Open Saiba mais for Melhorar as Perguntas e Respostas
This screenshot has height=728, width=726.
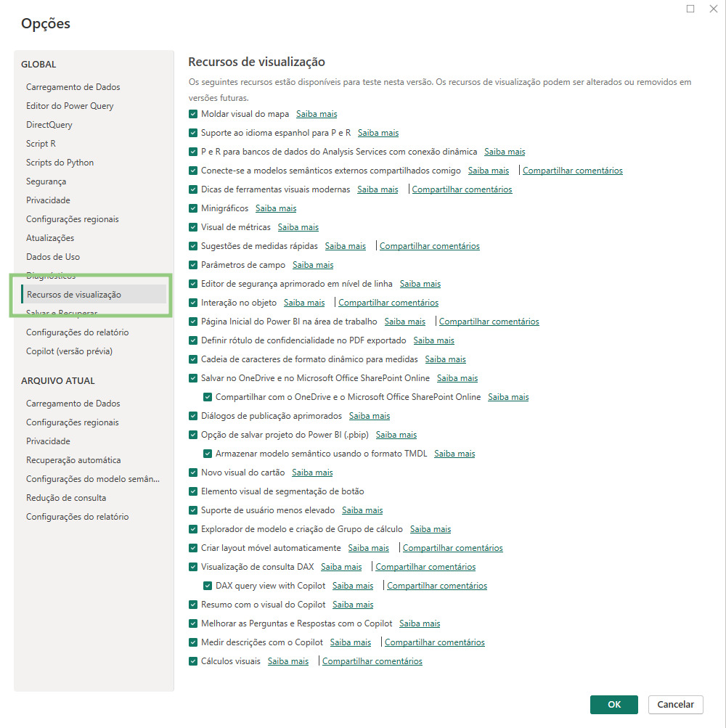point(420,623)
